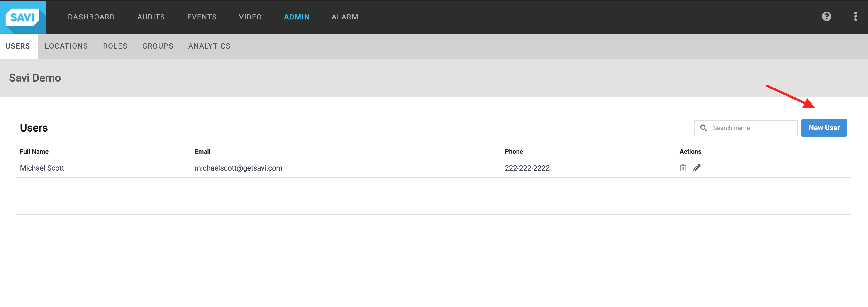
Task: Click the SAVI logo
Action: point(23,17)
